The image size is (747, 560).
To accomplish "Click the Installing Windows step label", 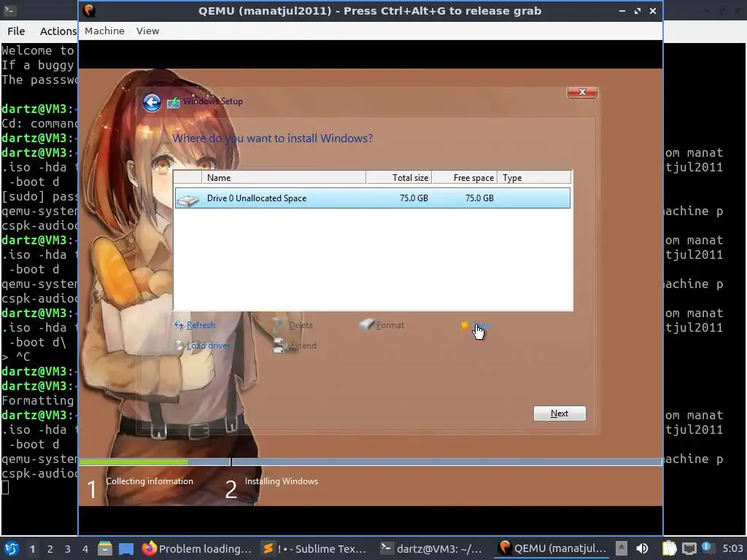I will point(282,481).
